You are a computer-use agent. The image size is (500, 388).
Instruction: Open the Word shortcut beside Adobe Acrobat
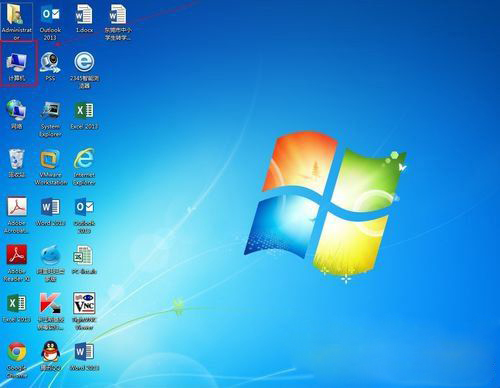point(50,207)
